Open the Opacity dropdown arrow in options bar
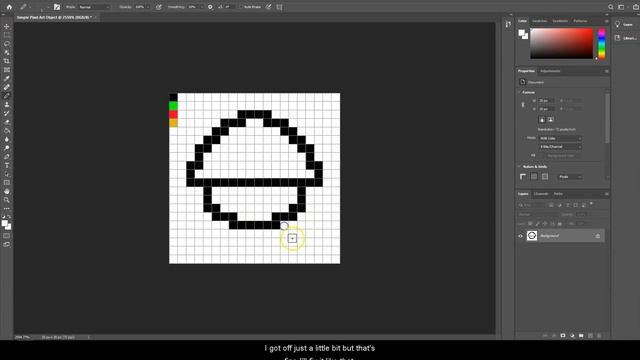 click(147, 7)
